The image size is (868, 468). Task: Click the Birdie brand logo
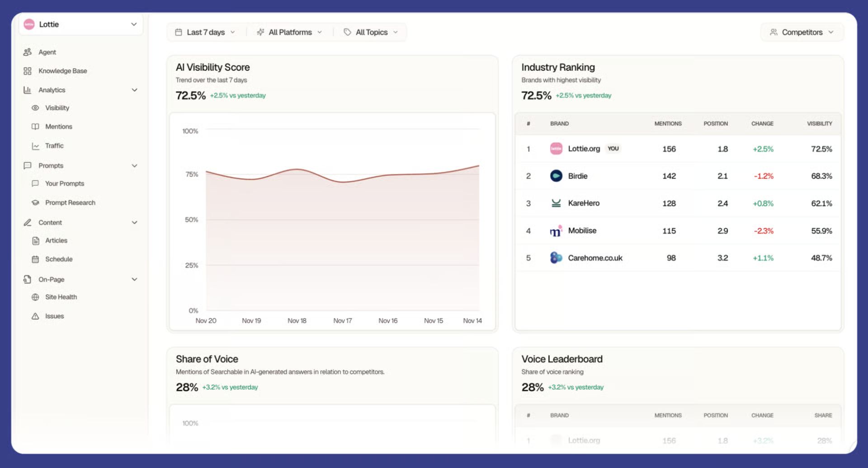point(556,176)
